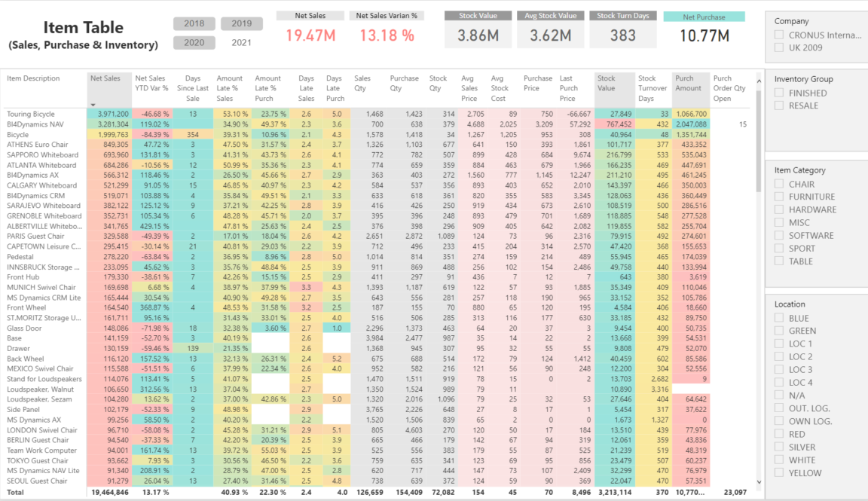Viewport: 868px width, 501px height.
Task: Enable the YELLOW location filter
Action: (x=781, y=472)
